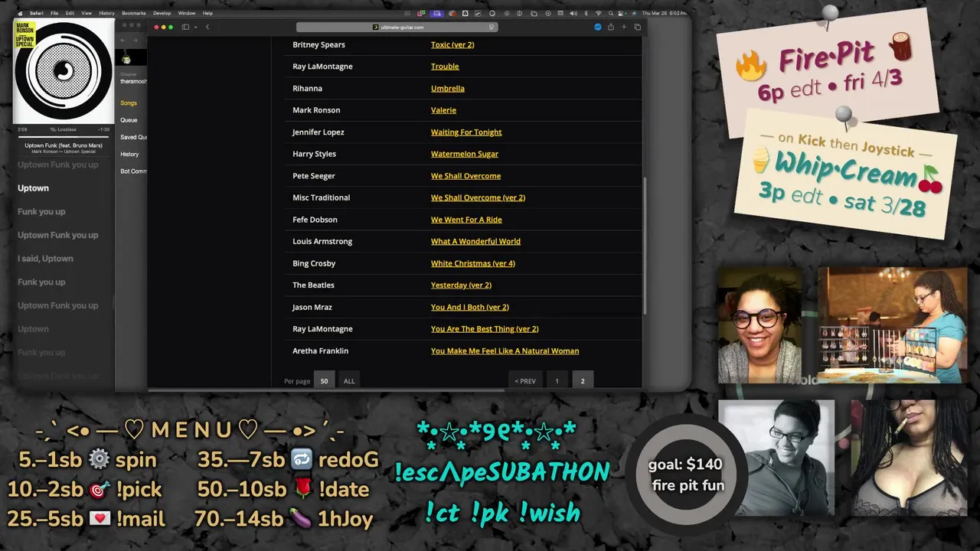The width and height of the screenshot is (980, 551).
Task: Click the ultimate-guitar.com address bar
Action: pyautogui.click(x=397, y=27)
